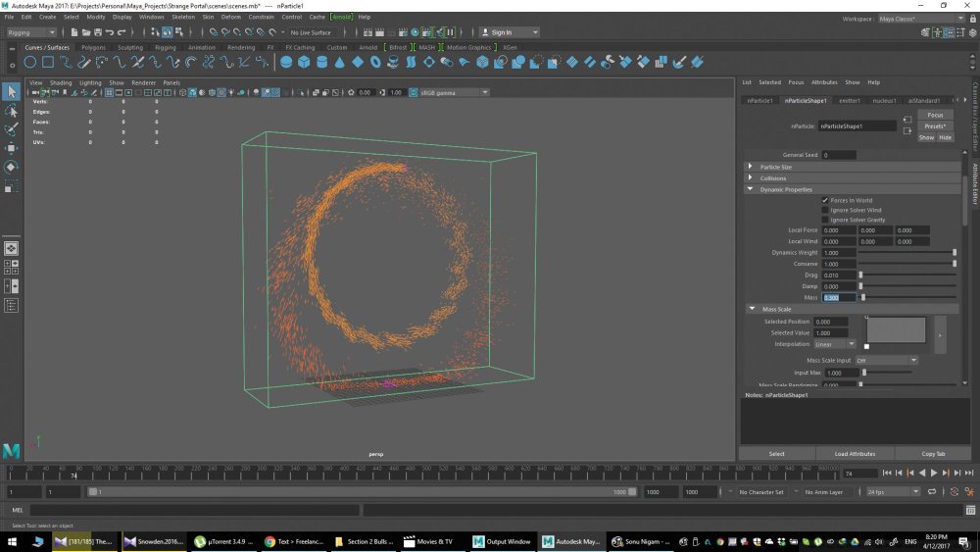Switch to four view layout
Image resolution: width=980 pixels, height=552 pixels.
point(11,268)
